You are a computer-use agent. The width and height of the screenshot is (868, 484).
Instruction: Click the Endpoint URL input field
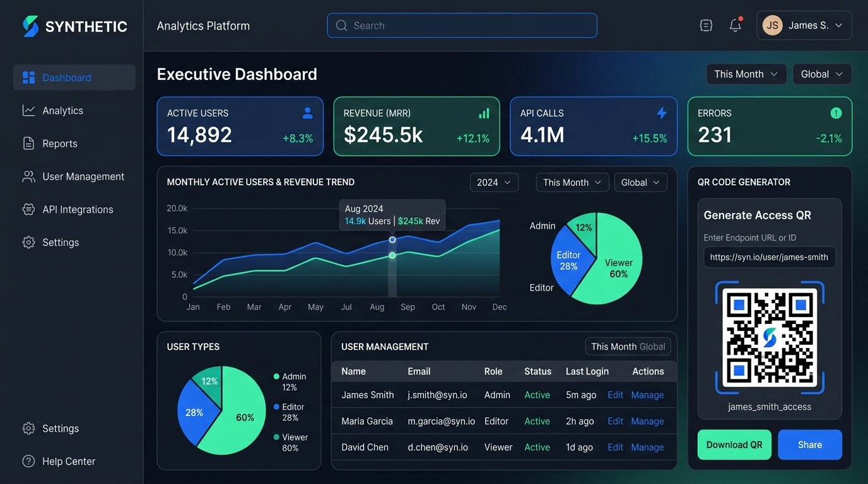point(770,257)
